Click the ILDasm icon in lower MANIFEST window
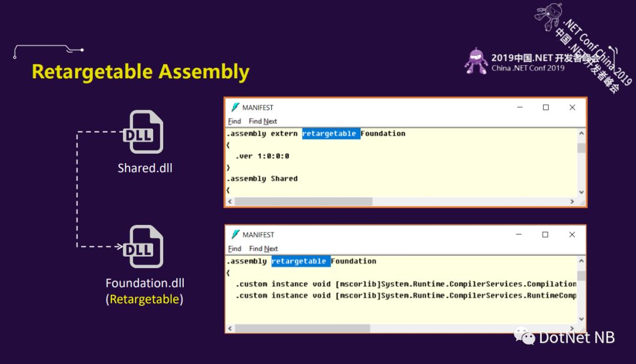Image resolution: width=636 pixels, height=364 pixels. pyautogui.click(x=235, y=234)
